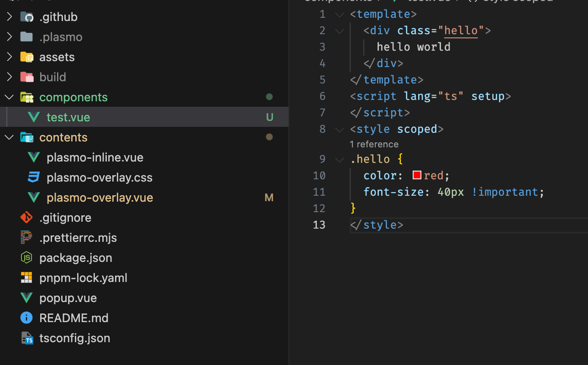
Task: Click the components folder icon
Action: (x=27, y=97)
